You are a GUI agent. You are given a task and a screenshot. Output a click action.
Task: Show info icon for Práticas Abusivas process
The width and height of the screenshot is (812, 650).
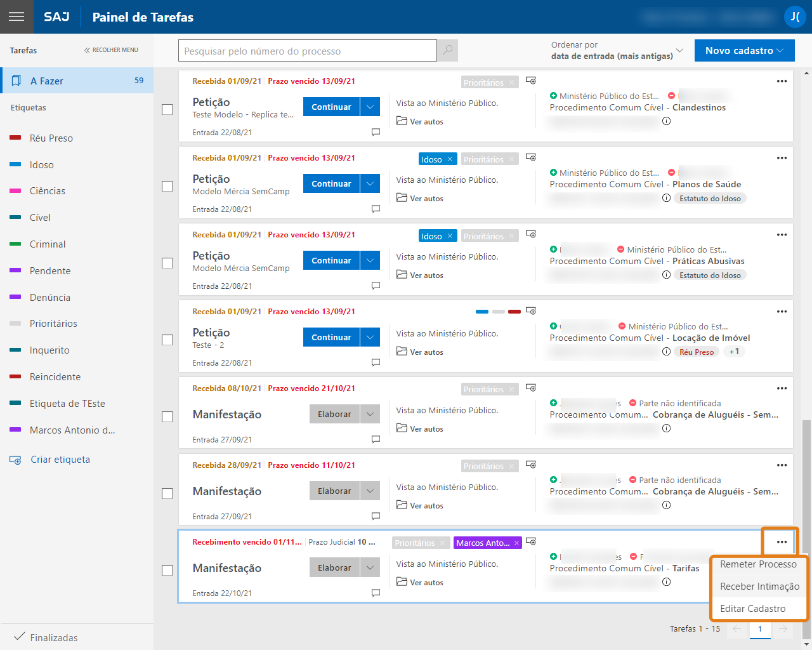(666, 274)
